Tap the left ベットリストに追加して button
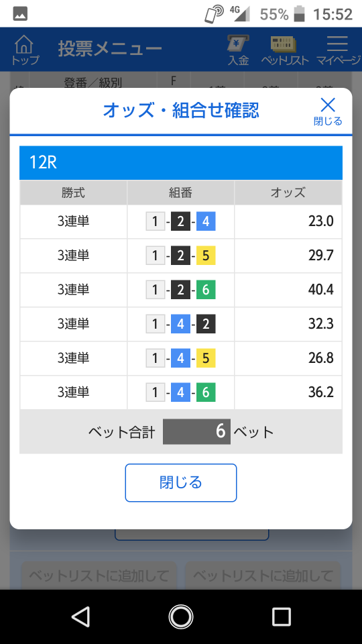 [99, 576]
